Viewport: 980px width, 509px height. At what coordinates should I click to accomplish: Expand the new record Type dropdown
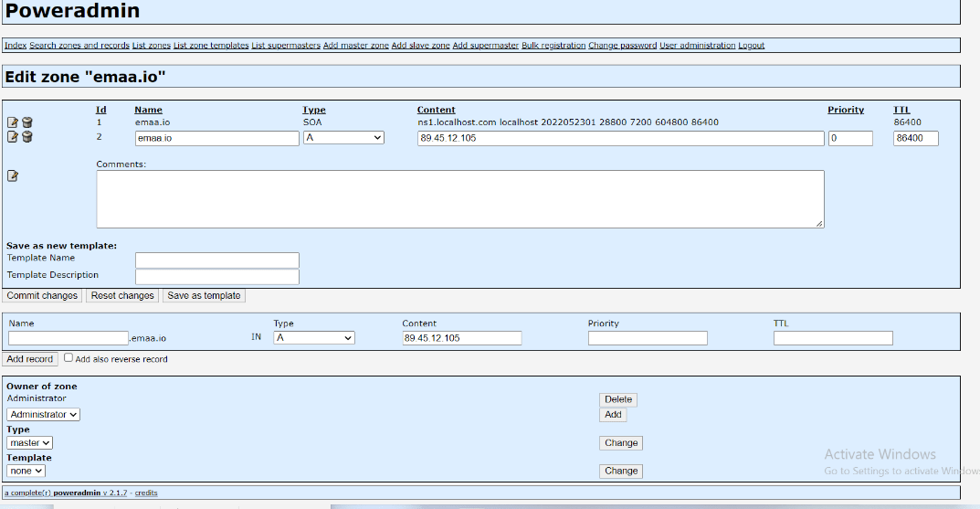coord(314,338)
